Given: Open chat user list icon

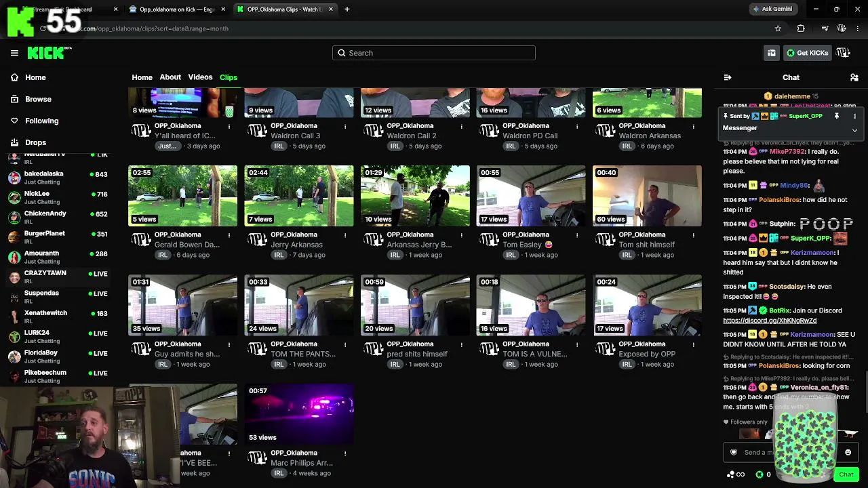Looking at the screenshot, I should point(854,77).
